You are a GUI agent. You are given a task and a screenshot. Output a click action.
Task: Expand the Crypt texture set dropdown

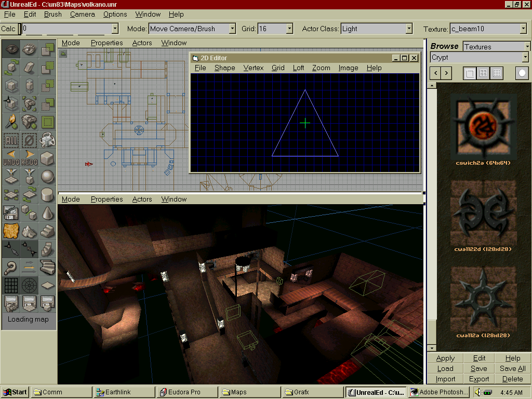525,58
